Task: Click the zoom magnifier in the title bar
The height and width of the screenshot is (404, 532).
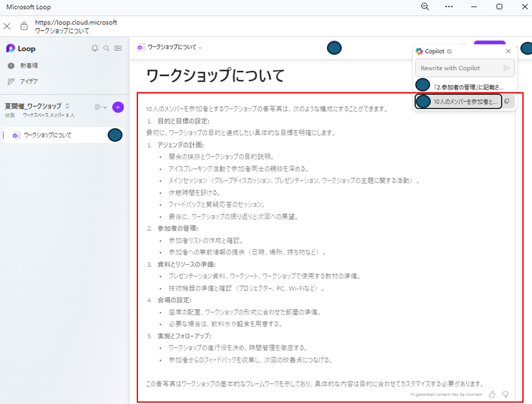Action: [424, 7]
